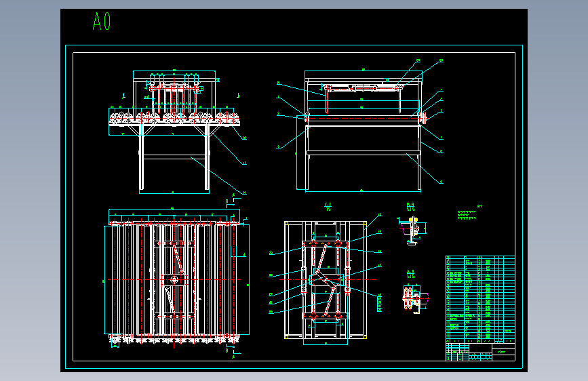The image size is (588, 381).
Task: Select the lower detail section with magenta arc
Action: 416,299
